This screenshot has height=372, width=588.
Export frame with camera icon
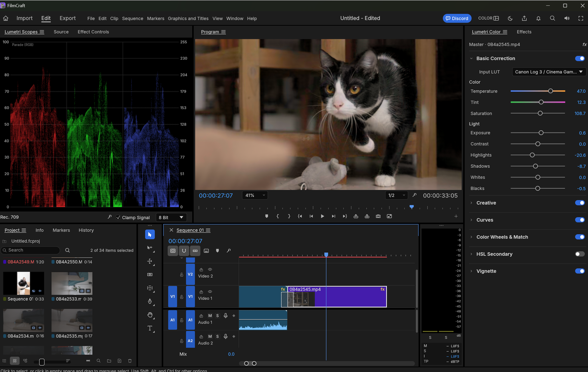[378, 216]
